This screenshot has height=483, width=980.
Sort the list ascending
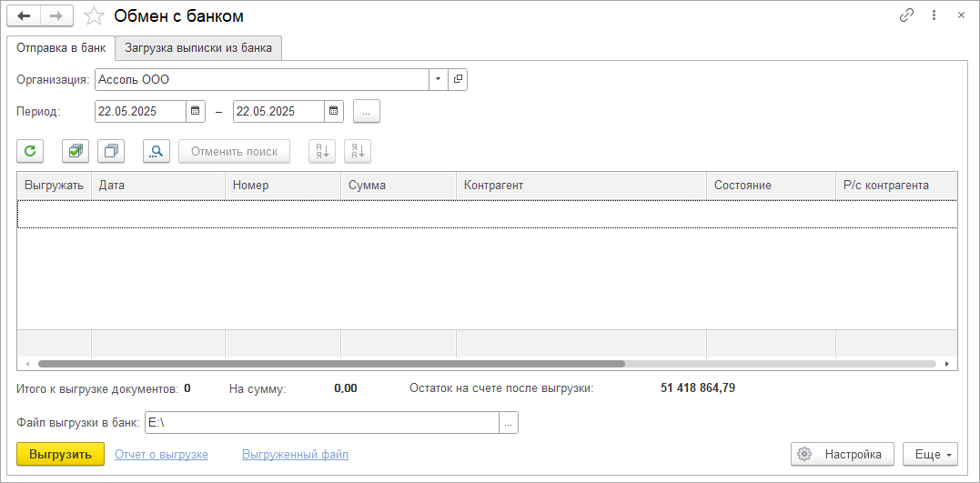(322, 151)
